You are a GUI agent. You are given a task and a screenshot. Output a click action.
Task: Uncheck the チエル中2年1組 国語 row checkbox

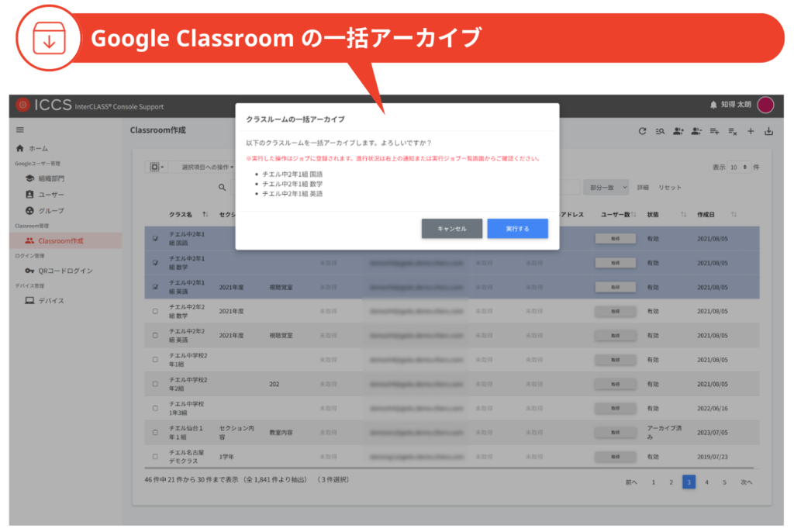(155, 239)
